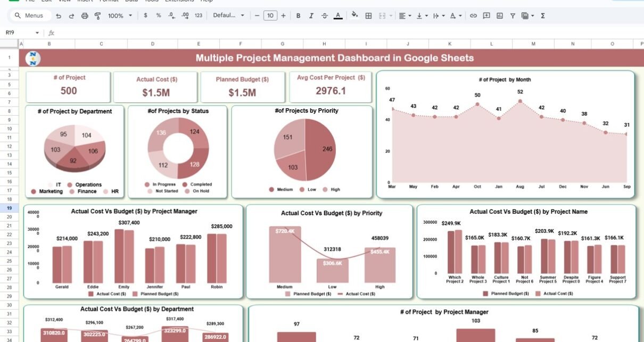Click the circular NN logo in the header
This screenshot has height=342, width=644.
pos(33,58)
